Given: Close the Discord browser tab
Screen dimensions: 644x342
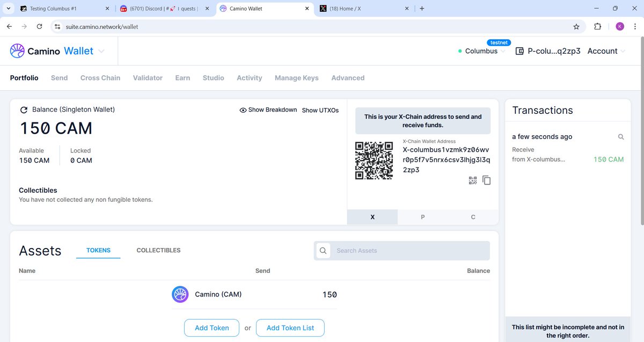Looking at the screenshot, I should 207,9.
